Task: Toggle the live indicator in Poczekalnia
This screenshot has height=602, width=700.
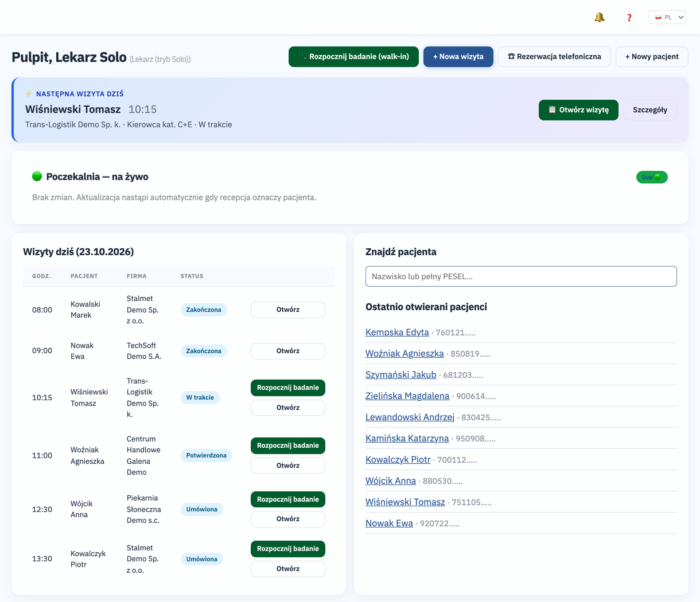Action: point(652,177)
